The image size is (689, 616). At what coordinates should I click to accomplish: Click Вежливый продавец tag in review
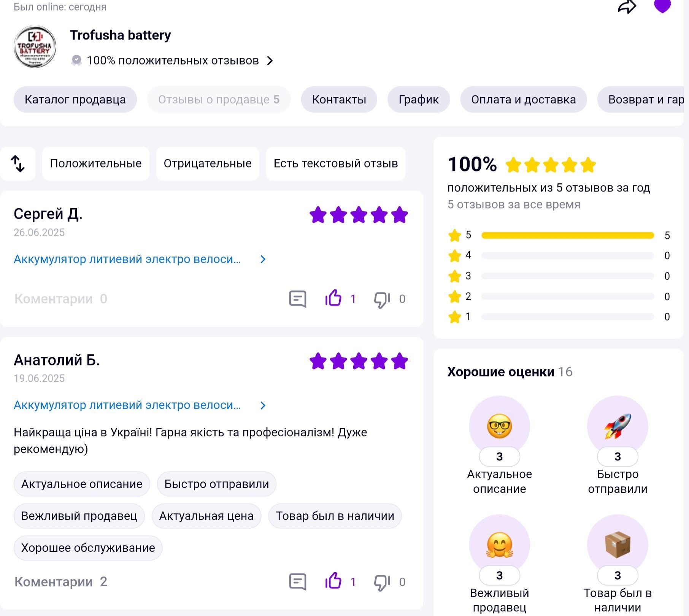coord(79,516)
